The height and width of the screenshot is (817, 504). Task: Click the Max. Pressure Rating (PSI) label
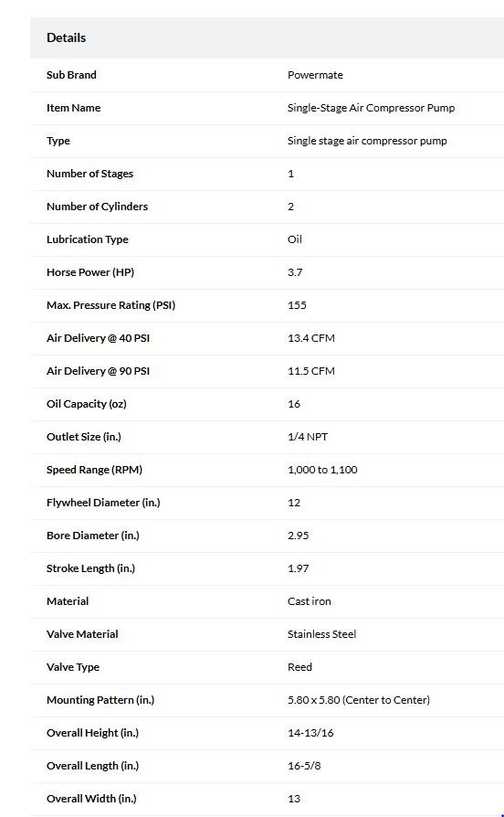click(x=110, y=305)
